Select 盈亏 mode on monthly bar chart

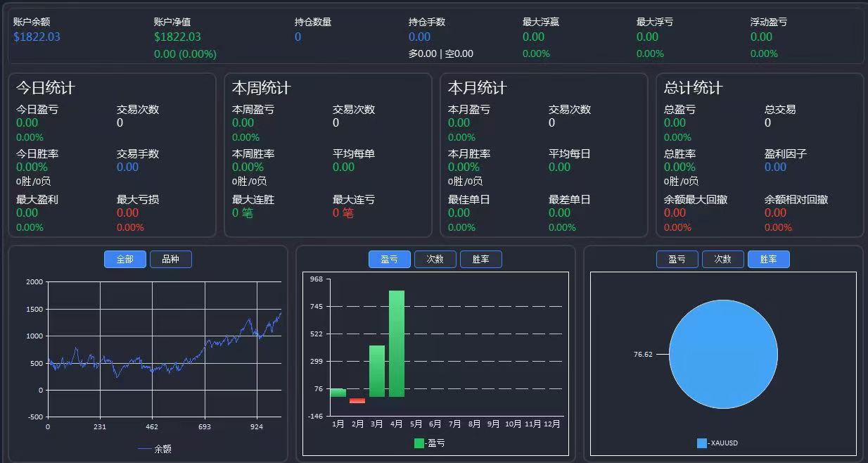point(389,259)
